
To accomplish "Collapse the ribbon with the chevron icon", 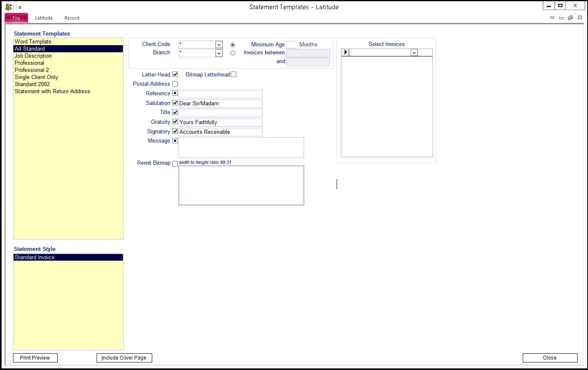I will click(x=552, y=18).
